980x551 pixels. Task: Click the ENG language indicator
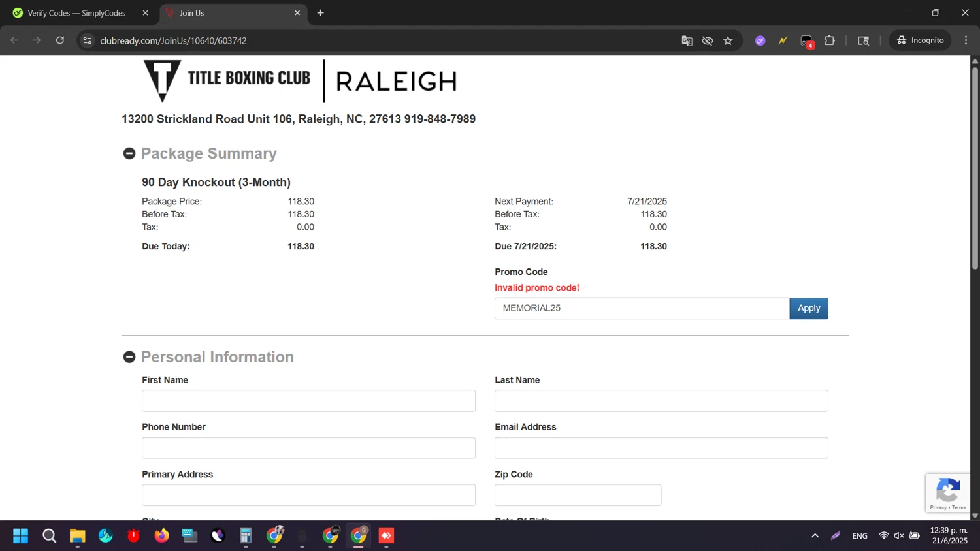coord(860,536)
